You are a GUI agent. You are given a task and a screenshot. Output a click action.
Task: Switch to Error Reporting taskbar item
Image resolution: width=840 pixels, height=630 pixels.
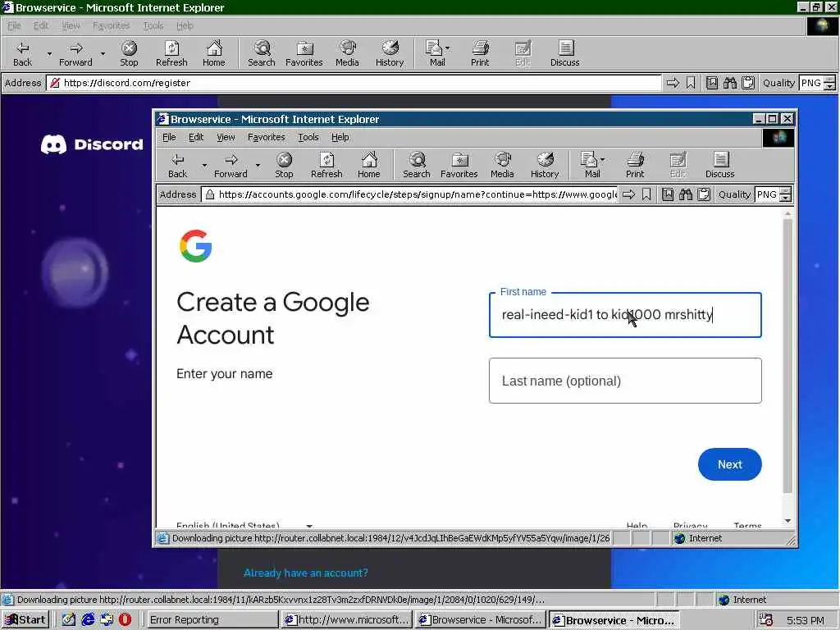[212, 620]
